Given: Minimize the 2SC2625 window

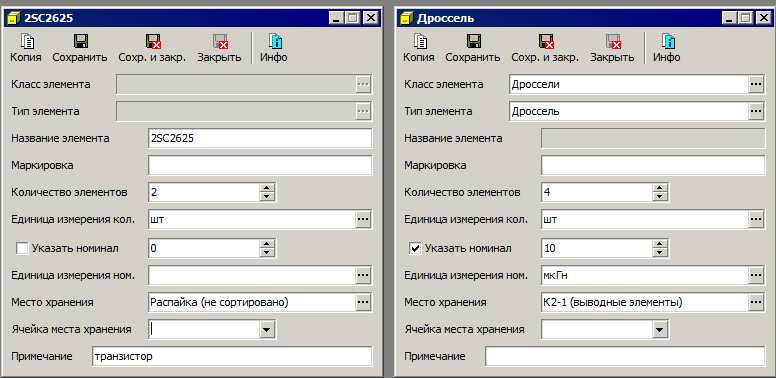Looking at the screenshot, I should 337,18.
